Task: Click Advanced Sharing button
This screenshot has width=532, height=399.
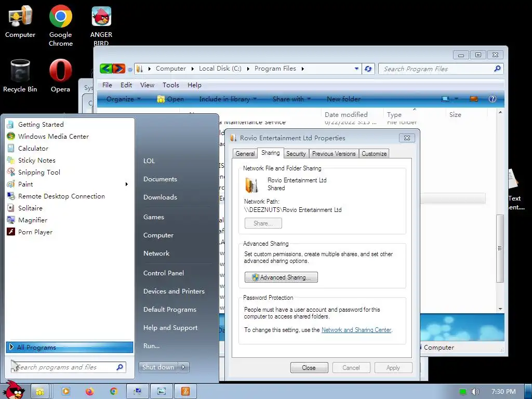Action: tap(281, 277)
